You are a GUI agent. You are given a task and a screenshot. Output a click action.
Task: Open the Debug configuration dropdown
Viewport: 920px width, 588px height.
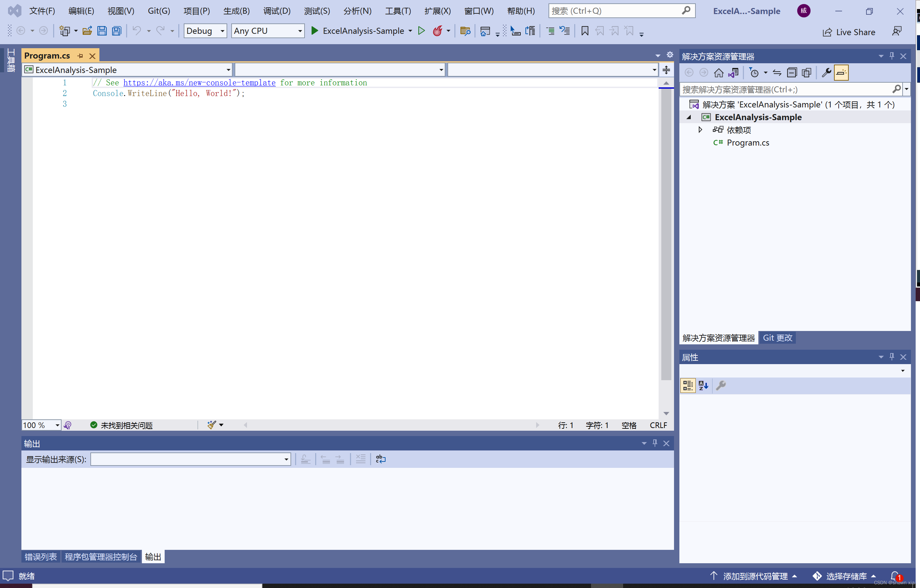click(x=222, y=31)
